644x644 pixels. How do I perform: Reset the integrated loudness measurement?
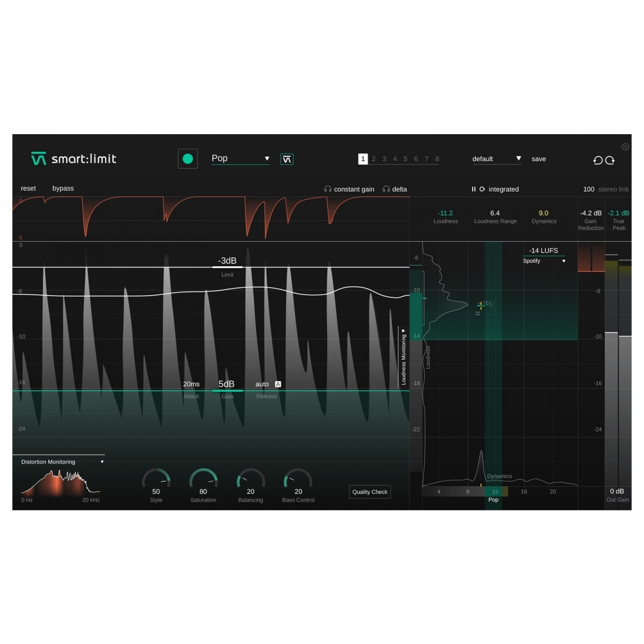click(482, 189)
